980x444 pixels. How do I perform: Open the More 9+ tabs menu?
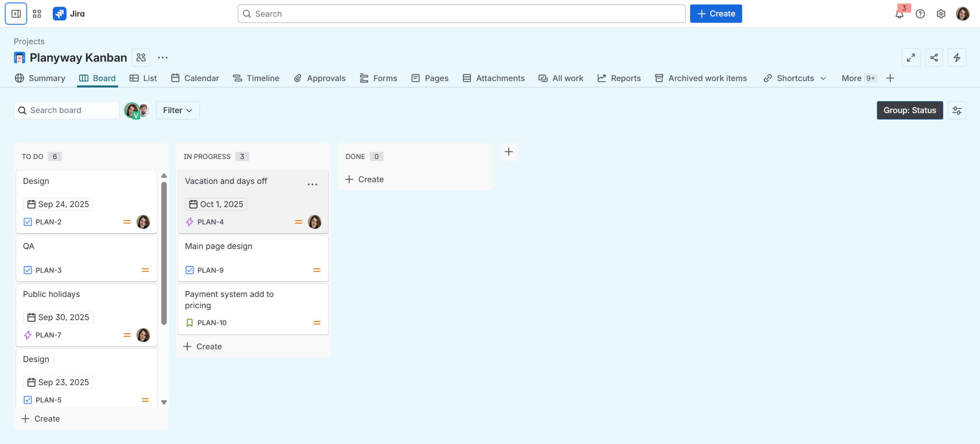click(858, 78)
